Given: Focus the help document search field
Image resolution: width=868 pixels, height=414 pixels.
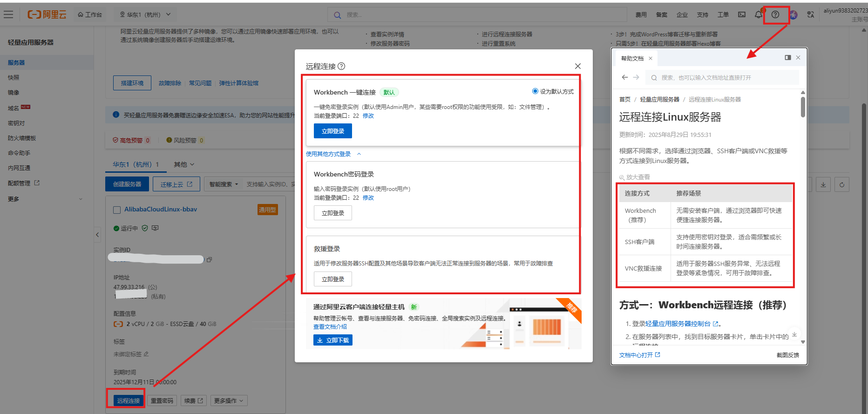Looking at the screenshot, I should (x=723, y=77).
